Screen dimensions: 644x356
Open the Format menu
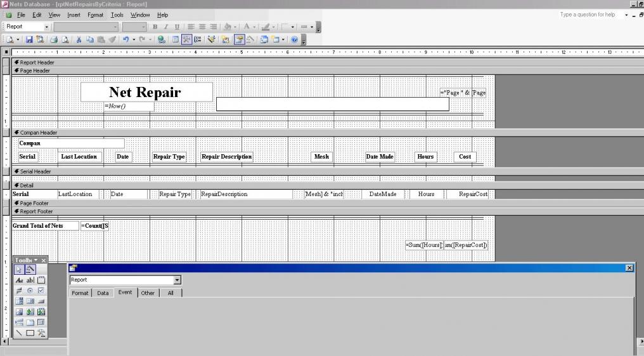click(95, 15)
